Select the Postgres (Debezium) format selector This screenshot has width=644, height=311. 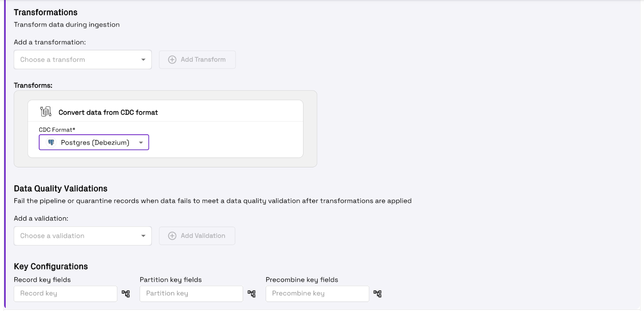tap(93, 142)
